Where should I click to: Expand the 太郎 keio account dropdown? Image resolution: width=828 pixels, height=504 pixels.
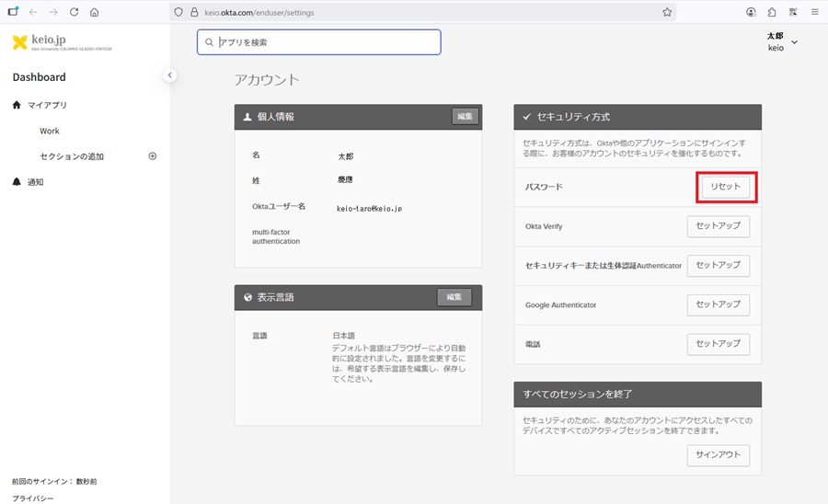[794, 42]
